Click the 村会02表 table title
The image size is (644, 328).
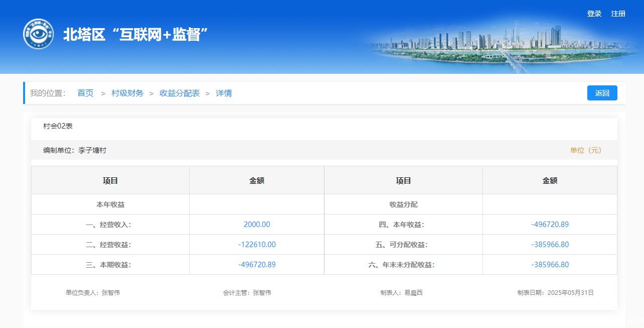[x=58, y=126]
